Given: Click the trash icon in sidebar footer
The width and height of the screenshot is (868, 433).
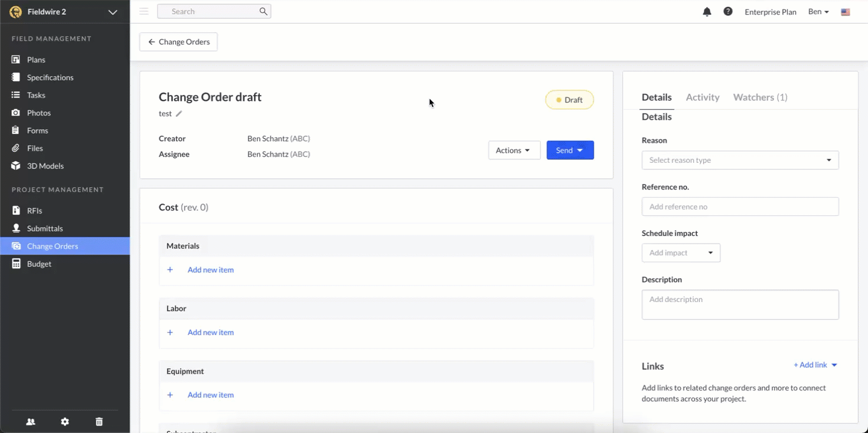Looking at the screenshot, I should pyautogui.click(x=99, y=422).
